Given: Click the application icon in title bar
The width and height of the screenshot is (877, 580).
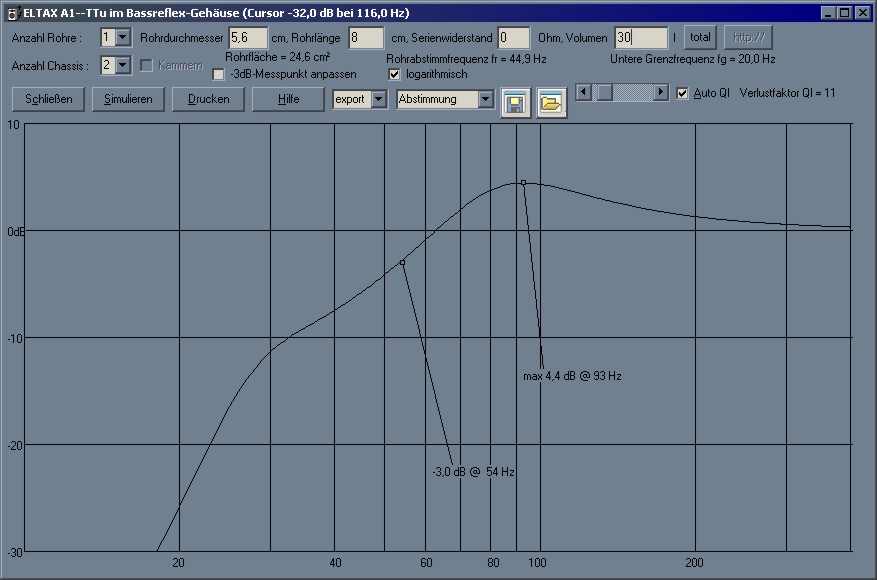Looking at the screenshot, I should [x=12, y=13].
